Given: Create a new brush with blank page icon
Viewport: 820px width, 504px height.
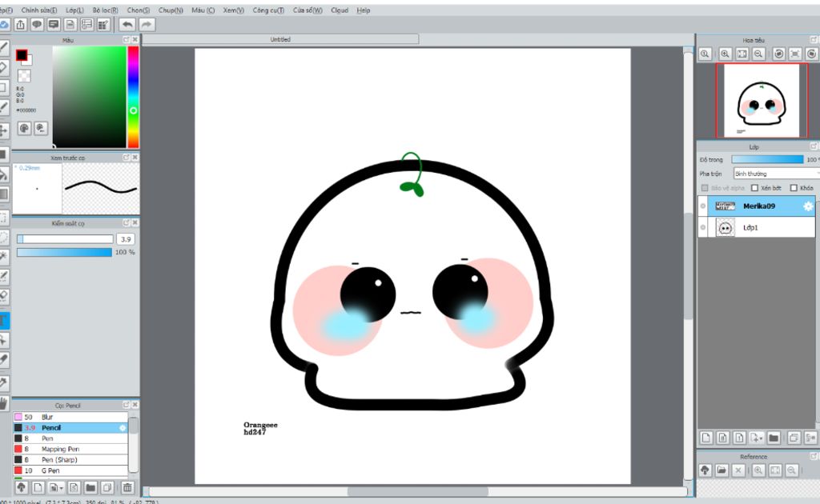Looking at the screenshot, I should point(38,488).
